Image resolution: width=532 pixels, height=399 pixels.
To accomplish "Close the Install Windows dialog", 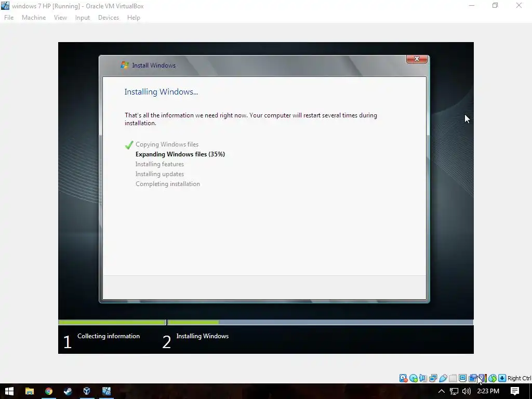I will 417,59.
